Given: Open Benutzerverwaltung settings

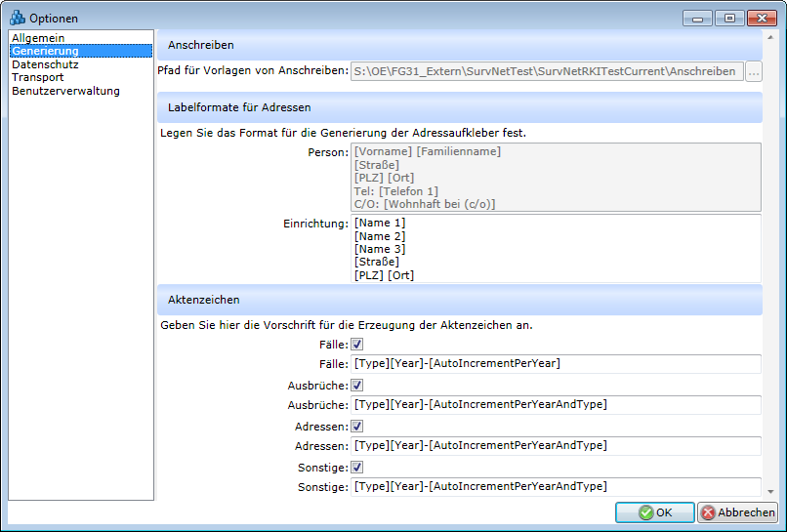Looking at the screenshot, I should 65,91.
